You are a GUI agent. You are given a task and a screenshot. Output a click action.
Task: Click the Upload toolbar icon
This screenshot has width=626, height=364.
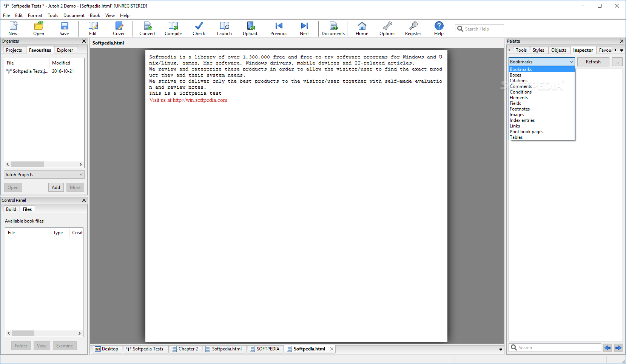point(250,29)
